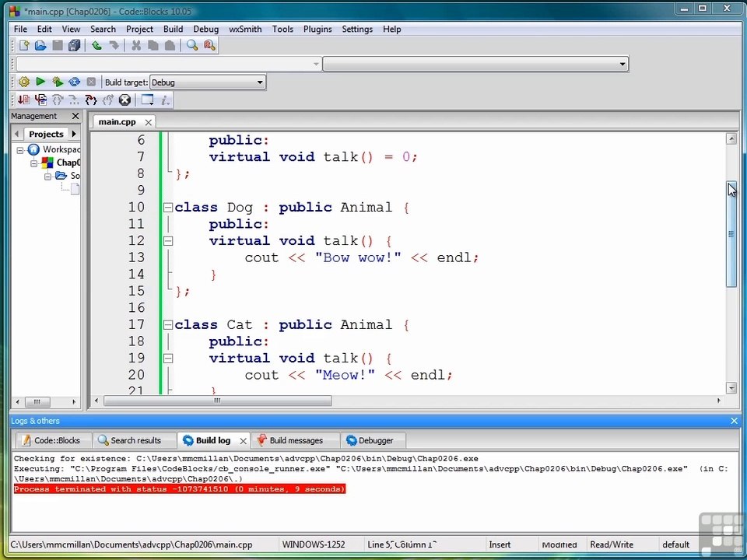Click the Next line debugger icon
The image size is (747, 560).
point(58,100)
